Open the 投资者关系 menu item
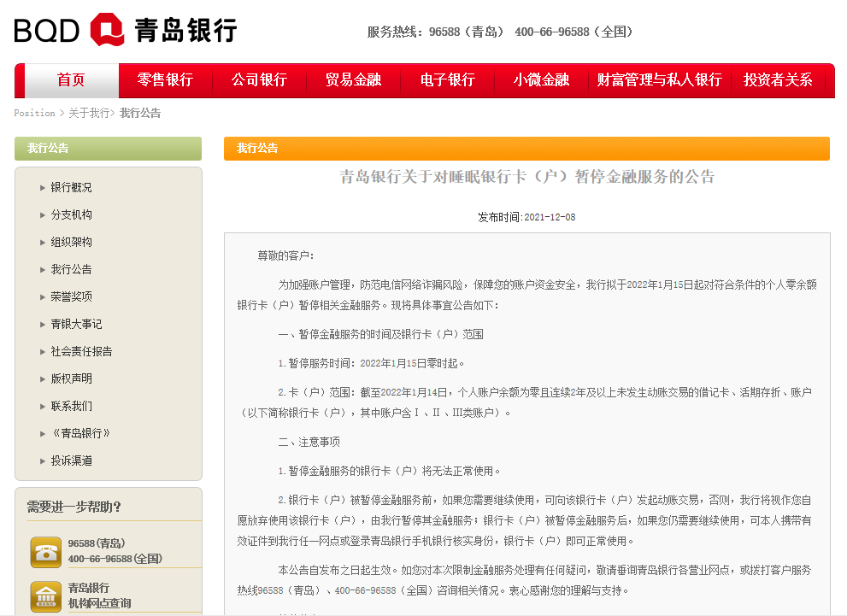Image resolution: width=847 pixels, height=616 pixels. click(x=778, y=80)
